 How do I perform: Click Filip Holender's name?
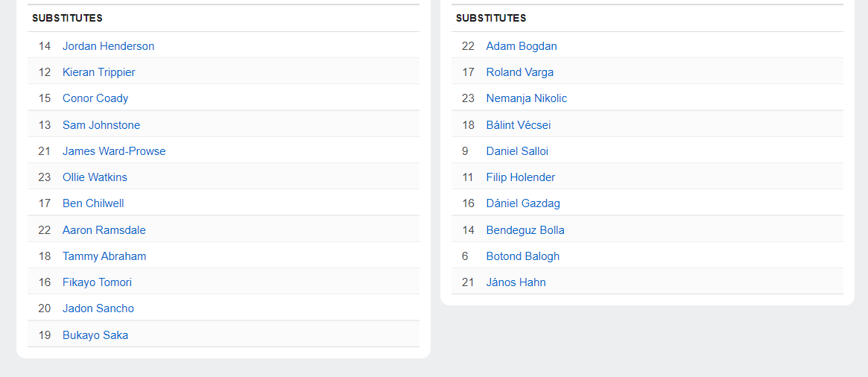coord(521,177)
